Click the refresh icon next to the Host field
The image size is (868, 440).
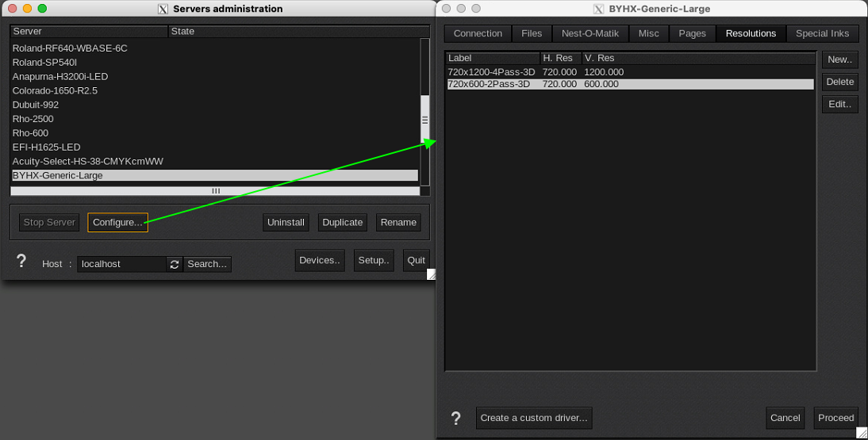(175, 264)
